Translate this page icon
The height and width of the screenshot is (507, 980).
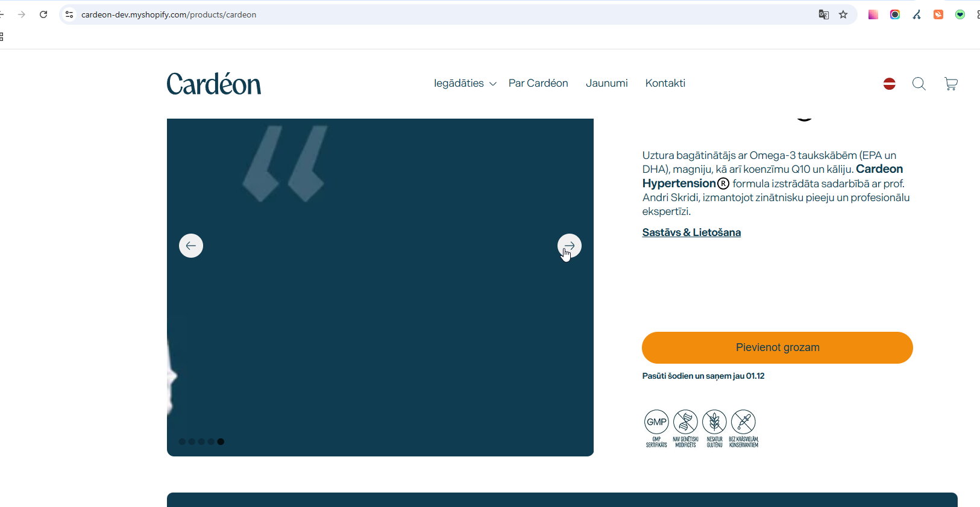click(x=824, y=14)
